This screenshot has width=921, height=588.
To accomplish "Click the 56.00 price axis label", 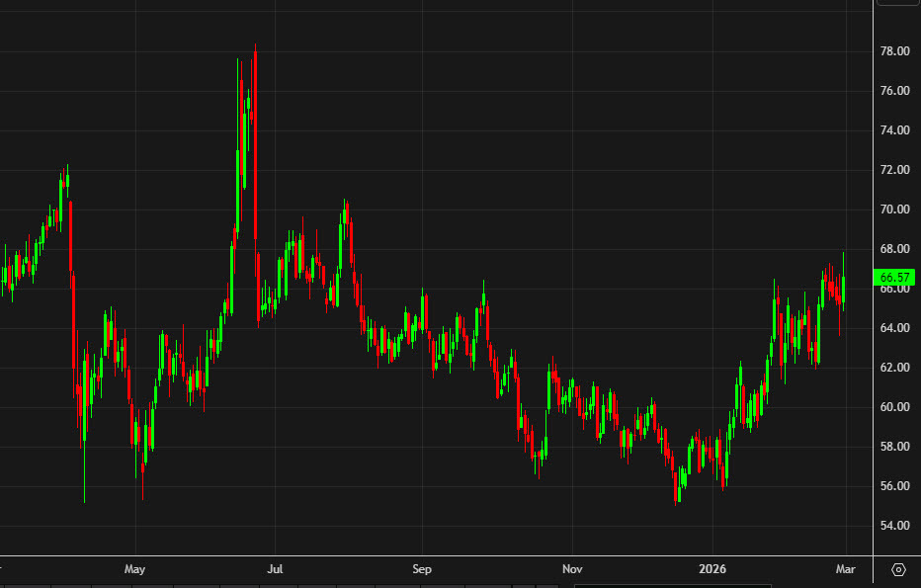I will click(894, 486).
